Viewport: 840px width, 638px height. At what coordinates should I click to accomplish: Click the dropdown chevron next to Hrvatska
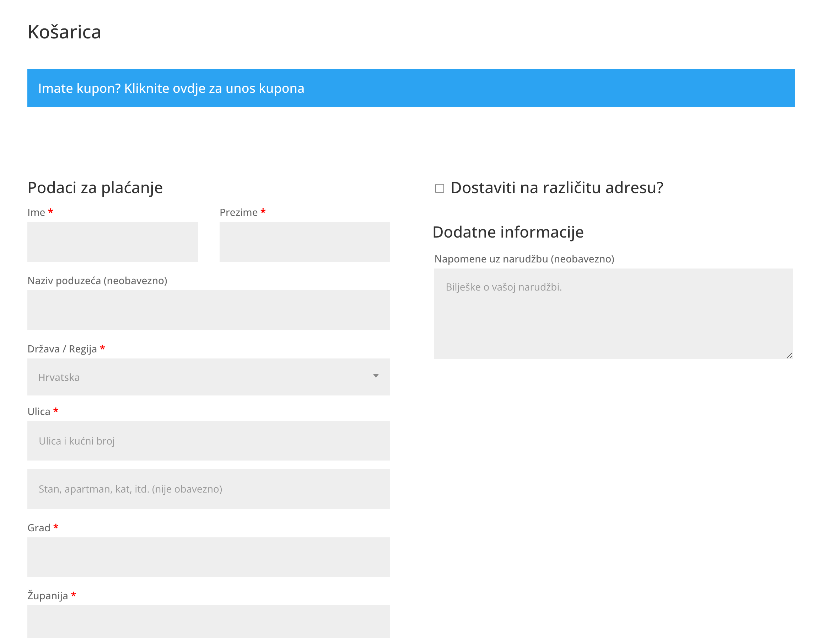click(375, 377)
